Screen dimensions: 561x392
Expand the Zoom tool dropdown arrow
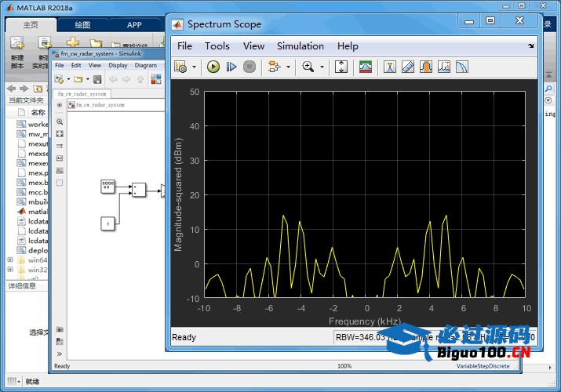(x=322, y=67)
